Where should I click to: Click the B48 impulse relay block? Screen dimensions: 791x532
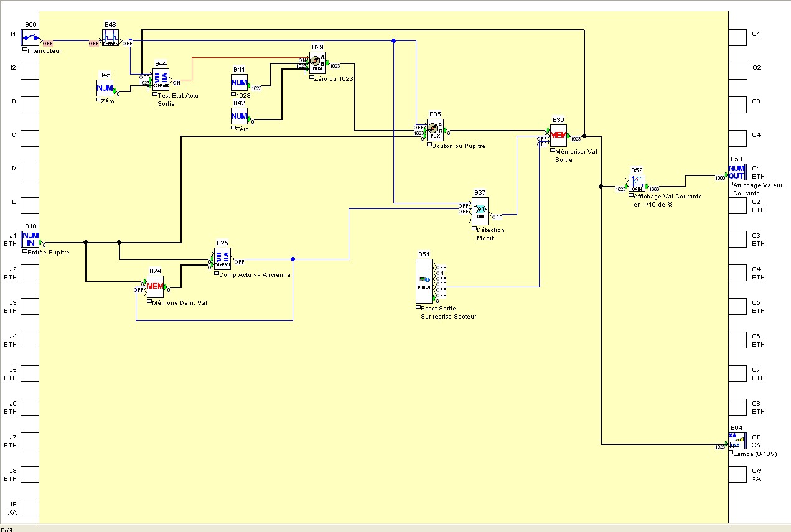click(x=110, y=37)
